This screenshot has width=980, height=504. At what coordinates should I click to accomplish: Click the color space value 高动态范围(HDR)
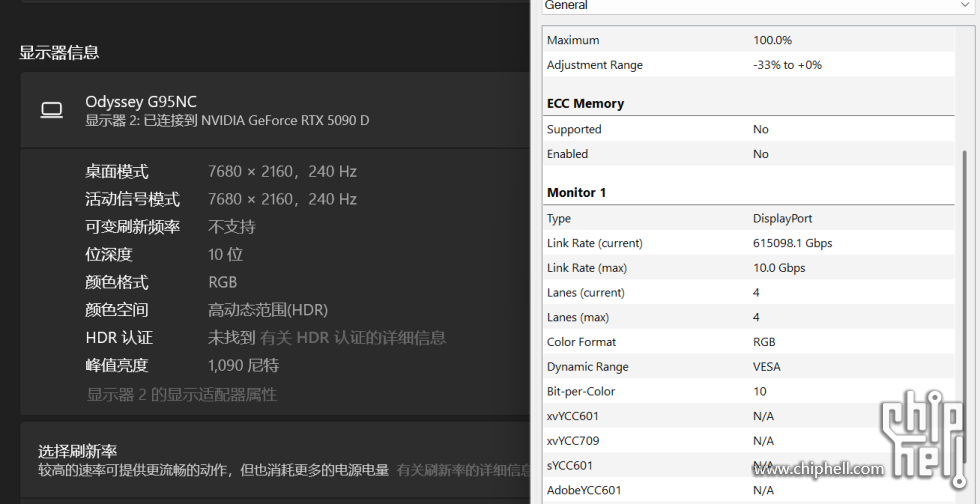(268, 310)
